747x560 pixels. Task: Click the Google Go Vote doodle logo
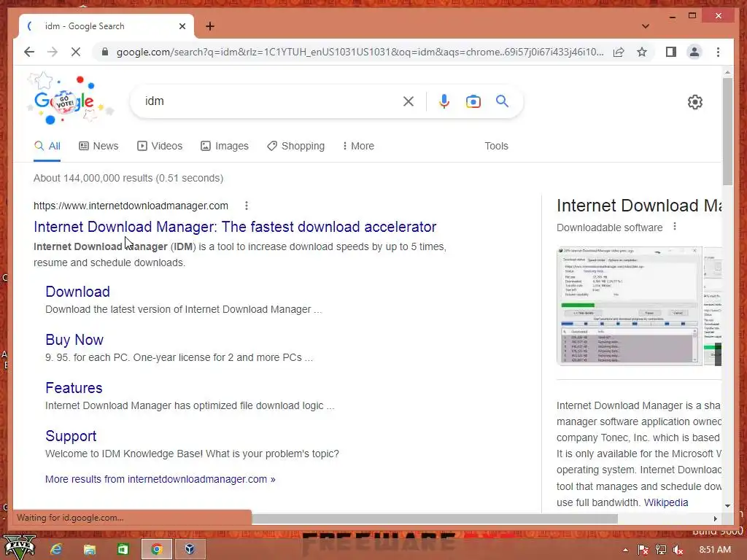(71, 100)
